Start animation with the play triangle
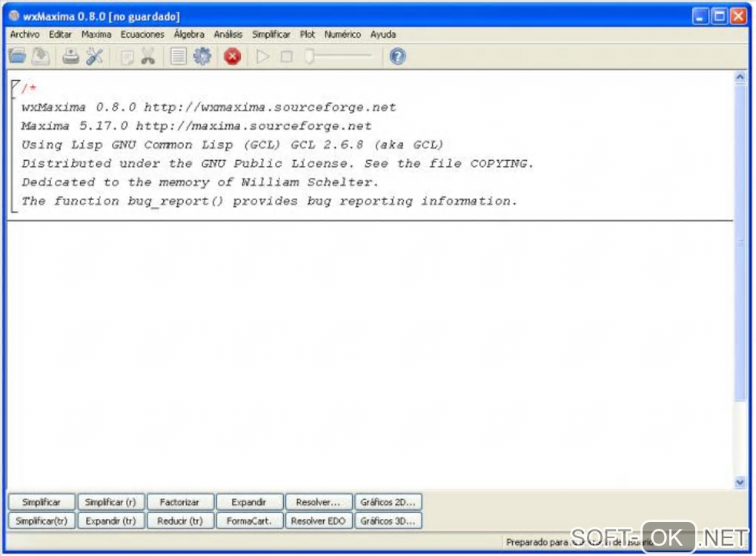756x556 pixels. click(x=263, y=56)
